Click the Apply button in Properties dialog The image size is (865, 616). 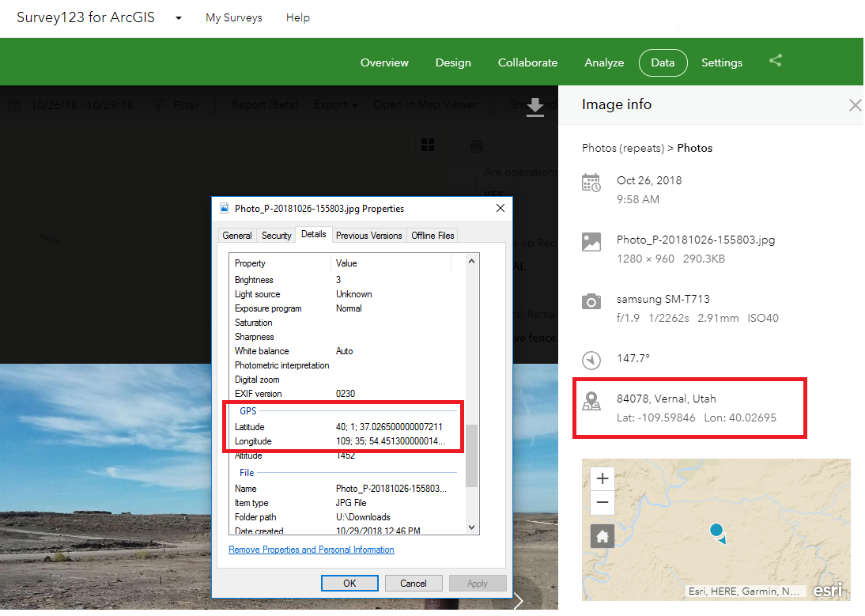[478, 584]
